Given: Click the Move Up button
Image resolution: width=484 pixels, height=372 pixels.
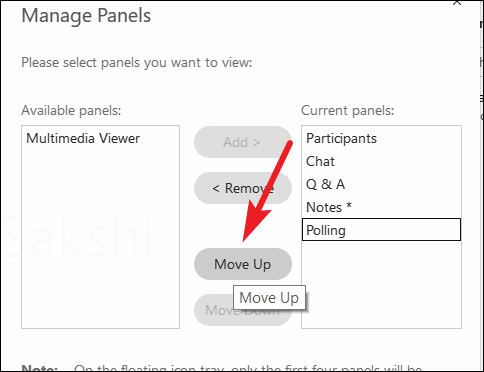Looking at the screenshot, I should click(243, 264).
